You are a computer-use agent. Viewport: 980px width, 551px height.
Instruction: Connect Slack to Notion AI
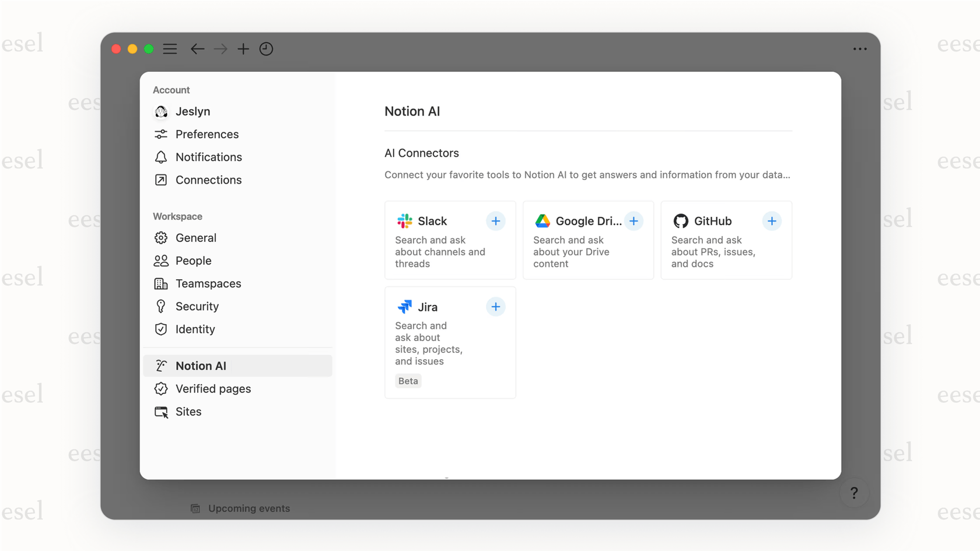pyautogui.click(x=495, y=221)
